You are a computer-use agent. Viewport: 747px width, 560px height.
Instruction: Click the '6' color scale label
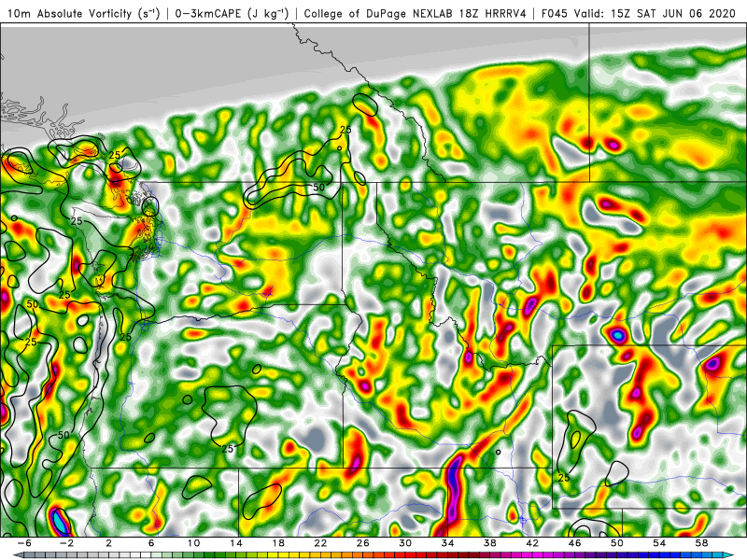[151, 543]
